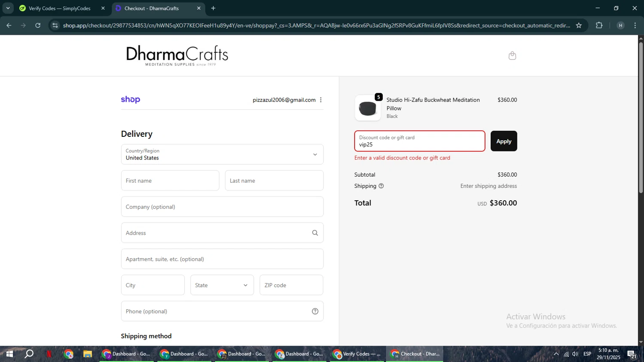
Task: Click Apartment, suite, etc. field
Action: 222,259
